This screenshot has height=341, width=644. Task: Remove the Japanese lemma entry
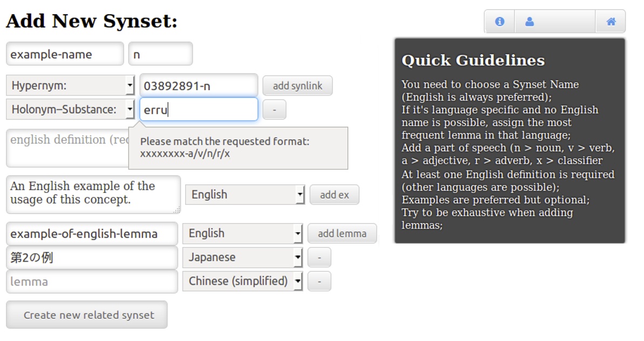point(319,257)
